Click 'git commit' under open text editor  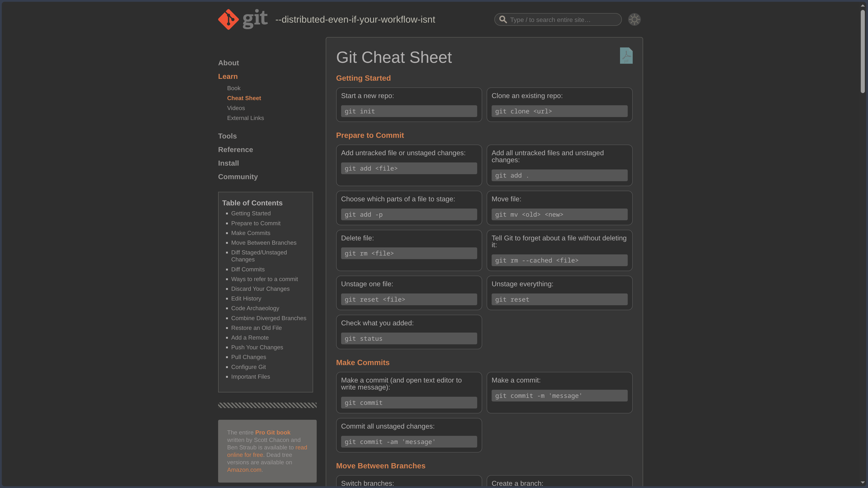409,403
